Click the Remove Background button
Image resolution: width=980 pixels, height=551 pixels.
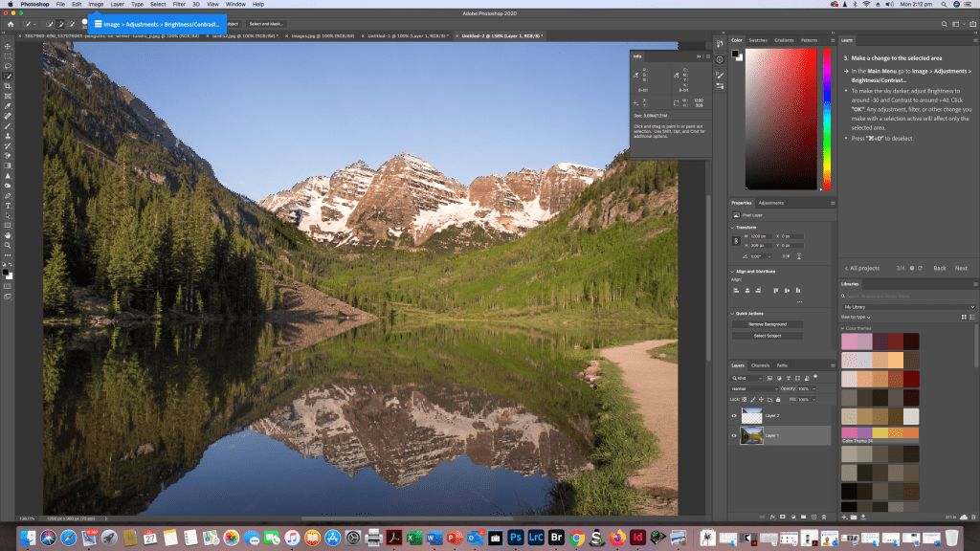click(x=780, y=323)
